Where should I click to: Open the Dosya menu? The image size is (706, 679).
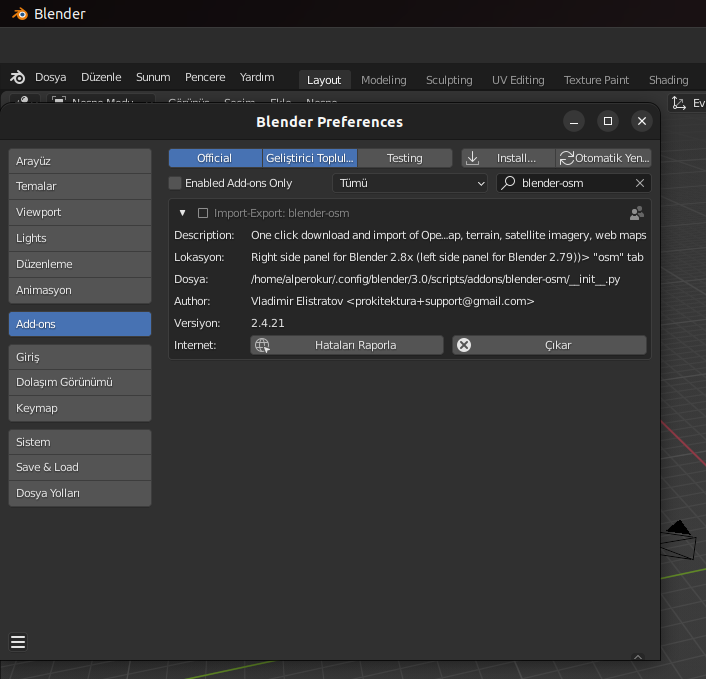(50, 77)
